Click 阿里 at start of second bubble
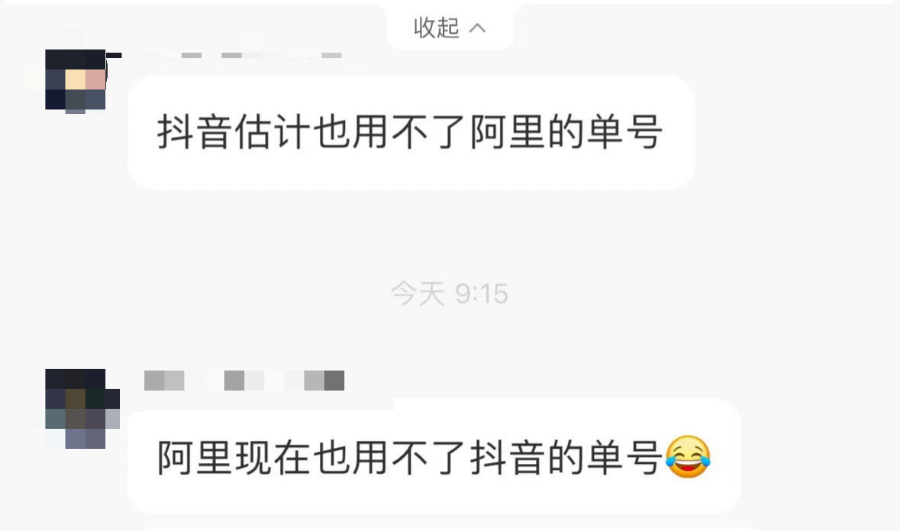The image size is (900, 531). tap(195, 458)
